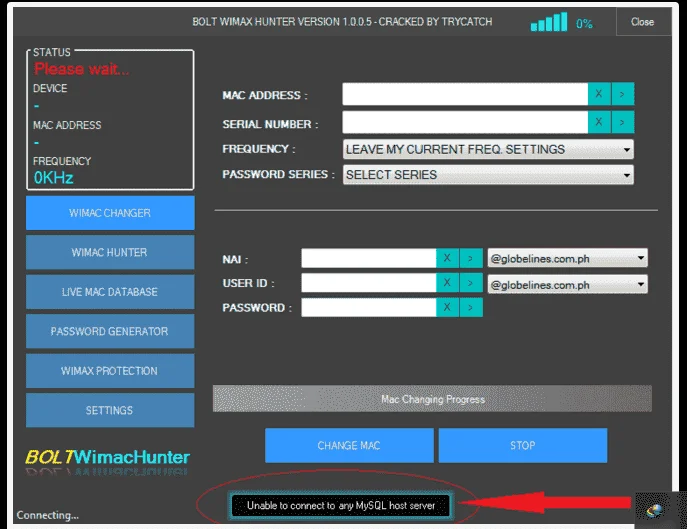Image resolution: width=687 pixels, height=529 pixels.
Task: Open the PASSWORD SERIES dropdown
Action: [x=488, y=175]
